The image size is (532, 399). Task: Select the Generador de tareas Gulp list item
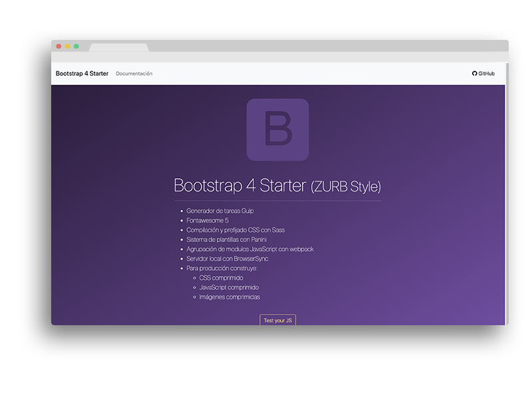[219, 210]
